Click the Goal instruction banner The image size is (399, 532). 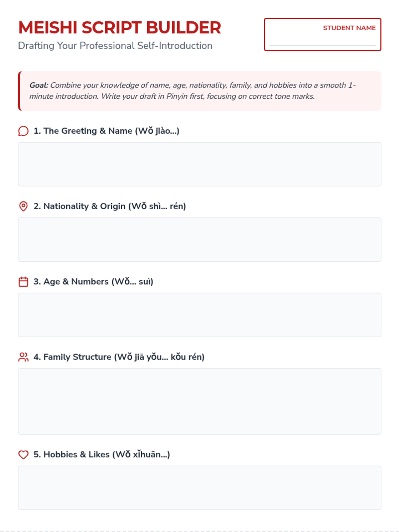(199, 91)
